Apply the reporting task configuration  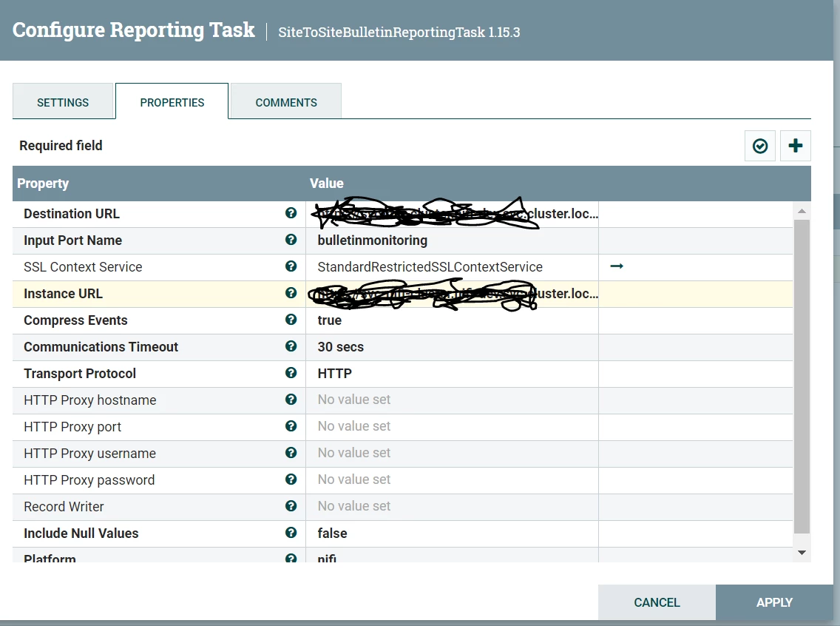point(775,602)
